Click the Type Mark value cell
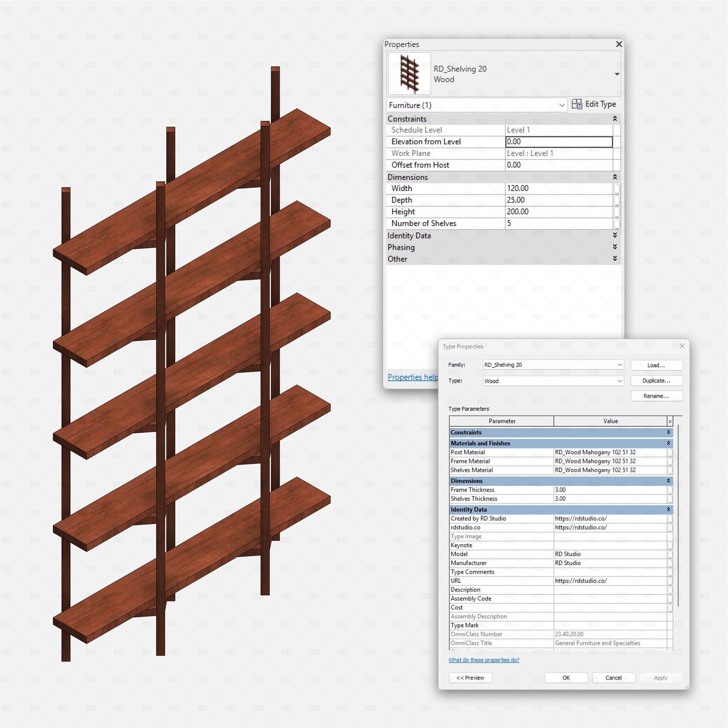Viewport: 728px width, 728px height. pyautogui.click(x=610, y=625)
